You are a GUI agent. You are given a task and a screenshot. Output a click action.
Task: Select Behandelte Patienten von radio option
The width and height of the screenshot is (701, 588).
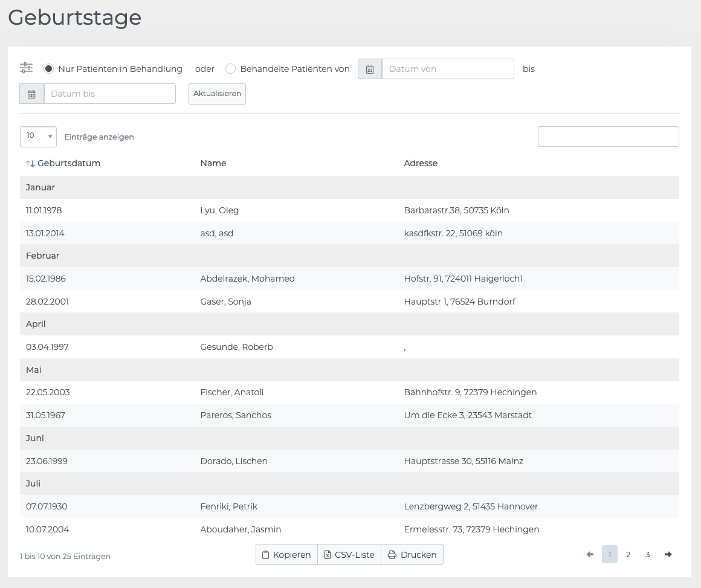pos(230,69)
